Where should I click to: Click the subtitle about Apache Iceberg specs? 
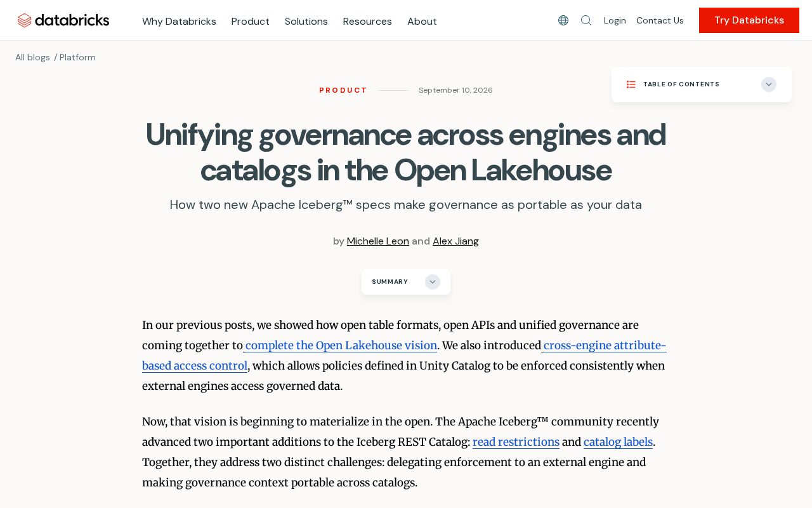click(x=406, y=204)
